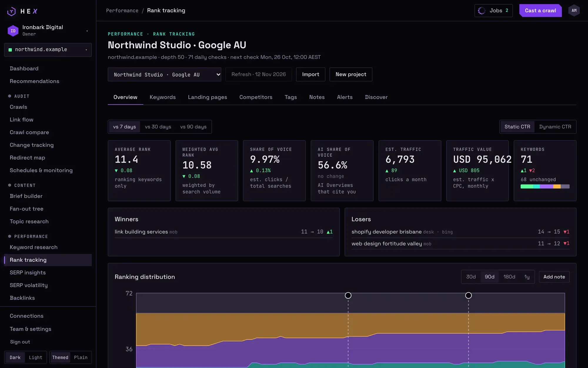This screenshot has height=368, width=588.
Task: Open the Keywords tab
Action: coord(163,97)
